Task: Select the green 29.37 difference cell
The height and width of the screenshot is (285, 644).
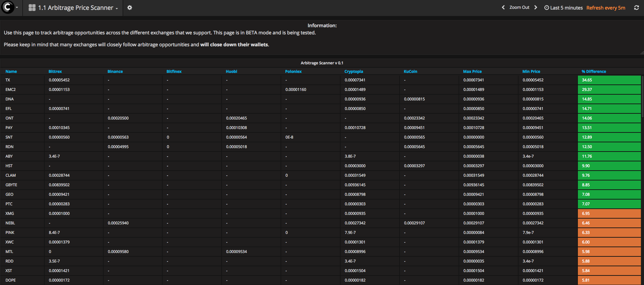Action: (609, 90)
